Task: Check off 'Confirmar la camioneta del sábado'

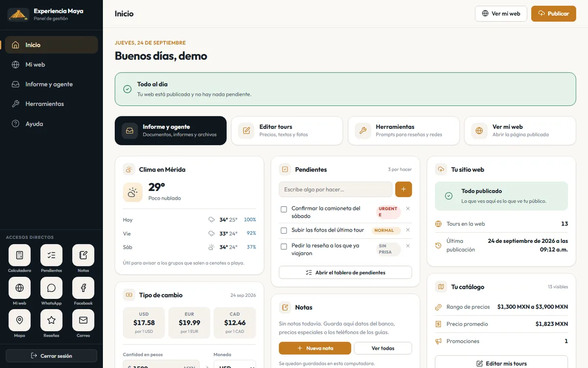Action: pyautogui.click(x=284, y=210)
